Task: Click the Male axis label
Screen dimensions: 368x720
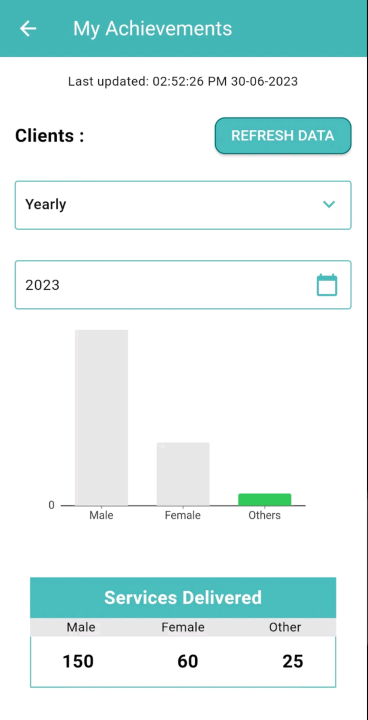Action: coord(101,515)
